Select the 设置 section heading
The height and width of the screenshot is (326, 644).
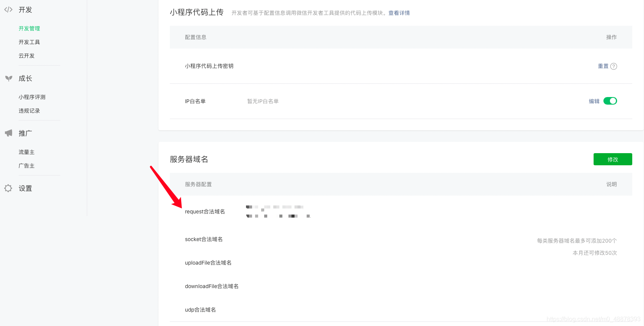(25, 188)
